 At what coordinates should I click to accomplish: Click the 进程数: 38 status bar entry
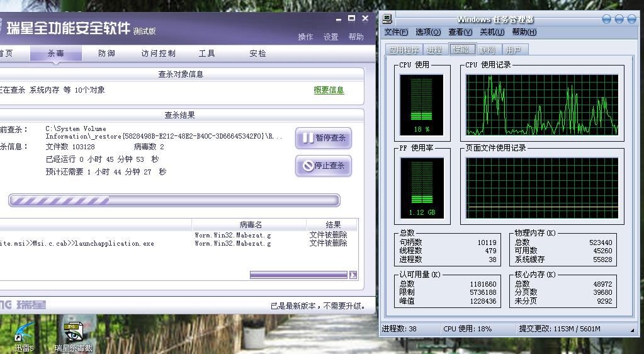click(x=399, y=329)
